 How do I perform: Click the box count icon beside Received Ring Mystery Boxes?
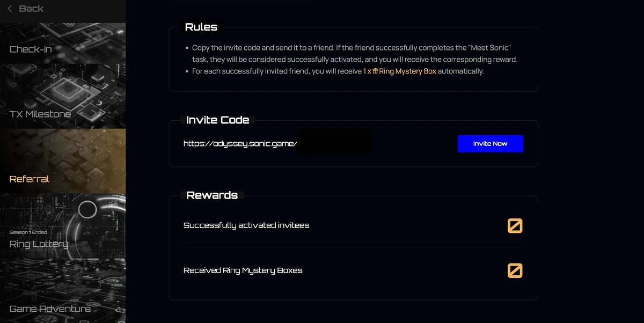tap(515, 270)
